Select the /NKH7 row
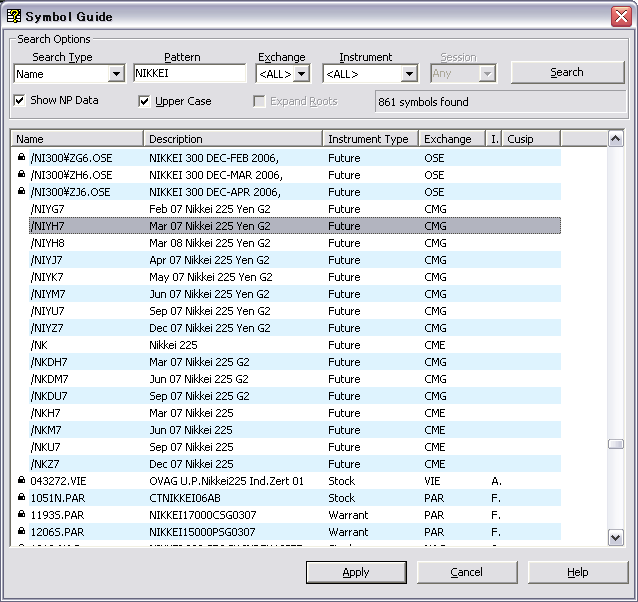This screenshot has width=638, height=602. click(295, 413)
